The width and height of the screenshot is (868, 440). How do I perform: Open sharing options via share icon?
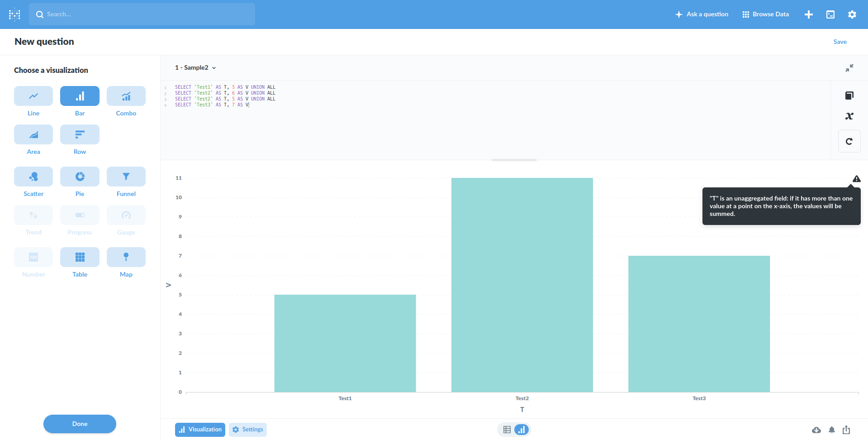(x=845, y=430)
